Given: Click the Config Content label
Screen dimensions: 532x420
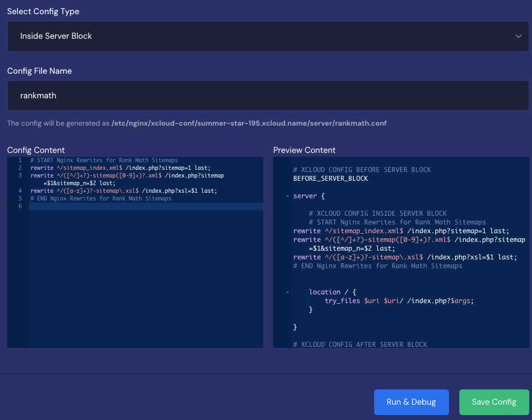Looking at the screenshot, I should 36,150.
